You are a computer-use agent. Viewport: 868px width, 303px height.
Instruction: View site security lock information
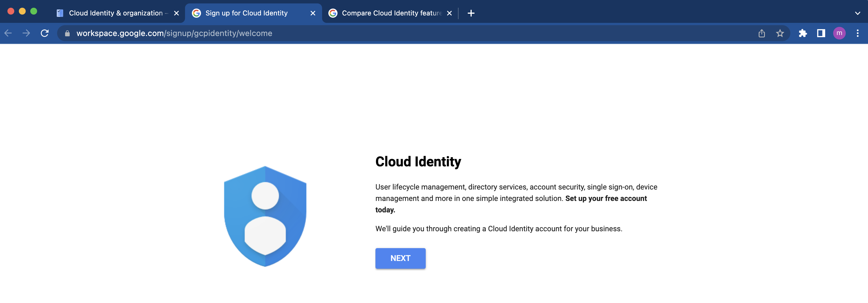67,33
